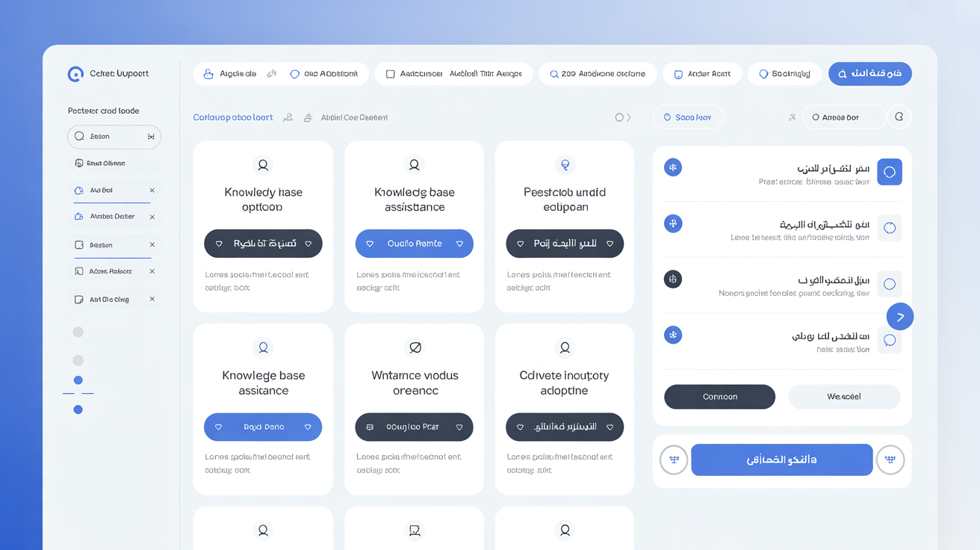
Task: Click the dark circle icon beside Nooers gncike row
Action: (x=673, y=279)
